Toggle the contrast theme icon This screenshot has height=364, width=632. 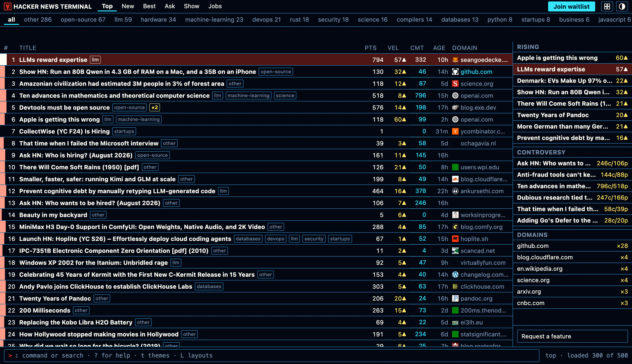(622, 6)
